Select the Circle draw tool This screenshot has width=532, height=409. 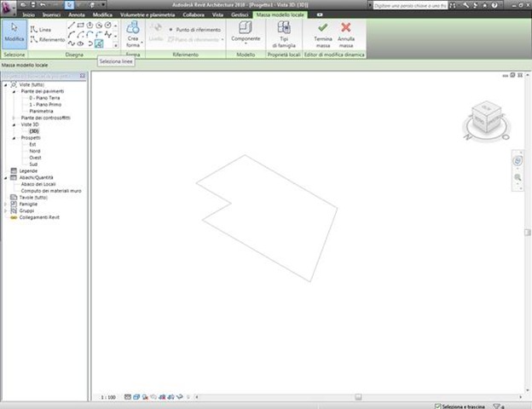coord(108,26)
